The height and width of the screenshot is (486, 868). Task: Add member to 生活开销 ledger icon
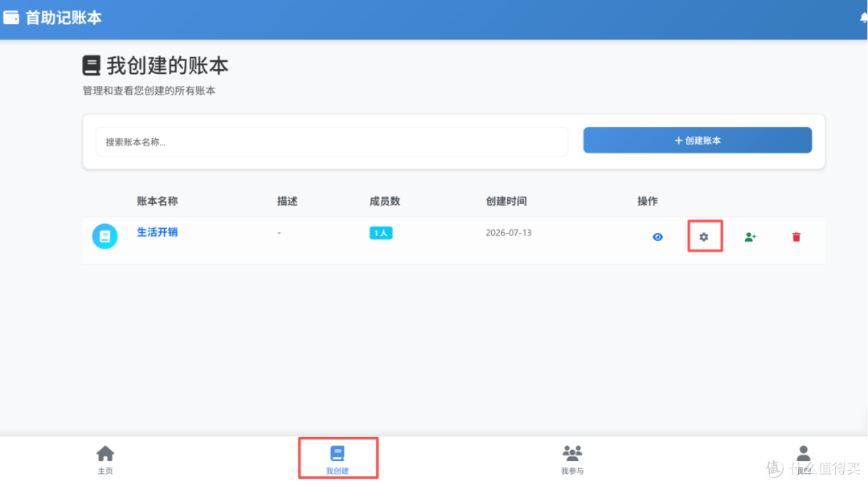click(x=750, y=237)
